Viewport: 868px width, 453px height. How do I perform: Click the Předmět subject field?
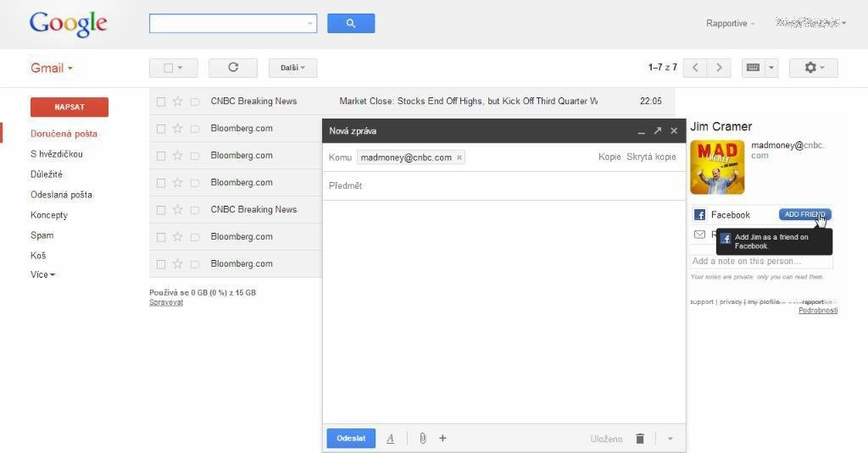pyautogui.click(x=504, y=185)
